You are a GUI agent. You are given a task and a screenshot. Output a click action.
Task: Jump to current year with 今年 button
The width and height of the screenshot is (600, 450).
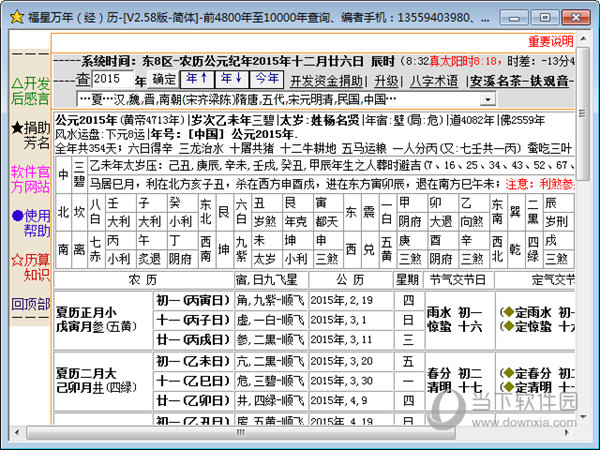[x=267, y=79]
